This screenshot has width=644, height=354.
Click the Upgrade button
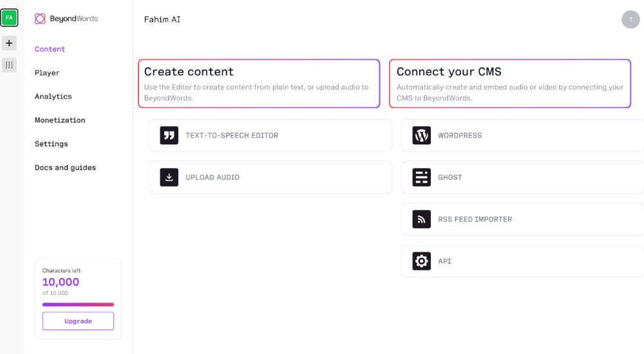78,321
